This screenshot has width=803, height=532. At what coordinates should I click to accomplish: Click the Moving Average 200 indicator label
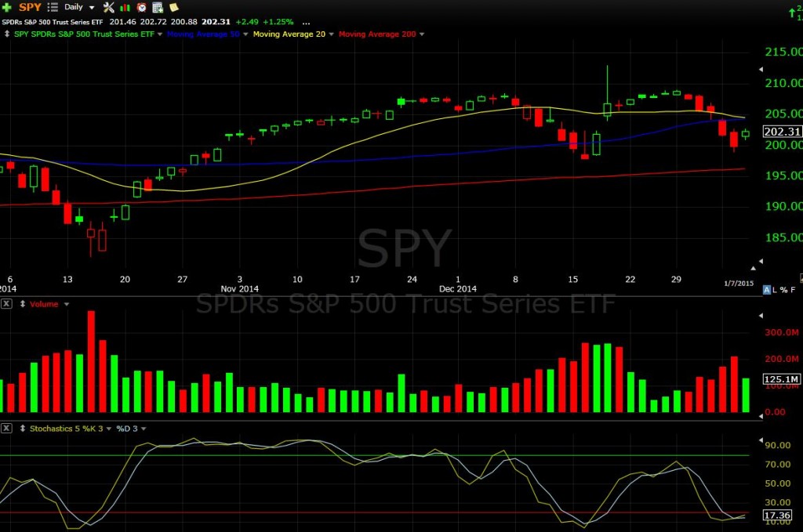pos(377,34)
